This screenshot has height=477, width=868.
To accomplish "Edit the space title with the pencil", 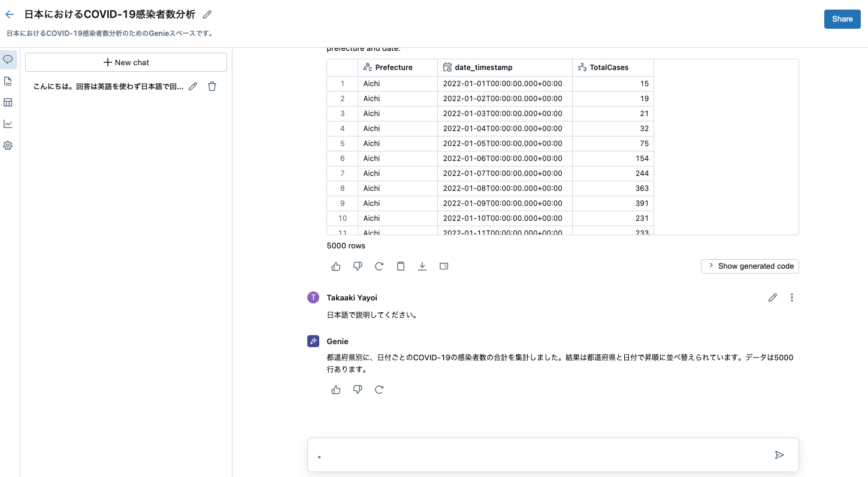I will coord(207,14).
